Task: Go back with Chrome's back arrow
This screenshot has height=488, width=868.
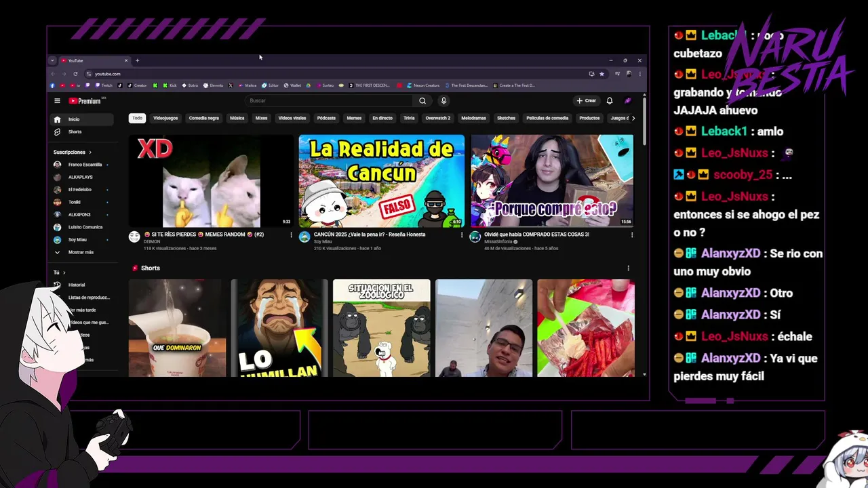Action: point(53,74)
